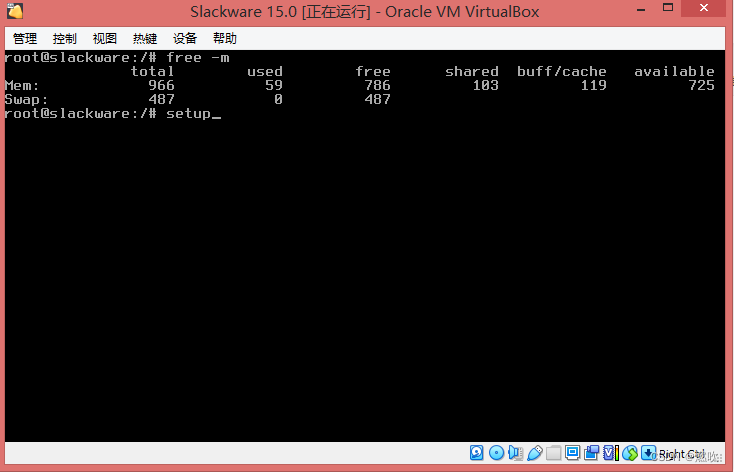Click the 'Mem:' row label
Image resolution: width=734 pixels, height=472 pixels.
tap(22, 85)
